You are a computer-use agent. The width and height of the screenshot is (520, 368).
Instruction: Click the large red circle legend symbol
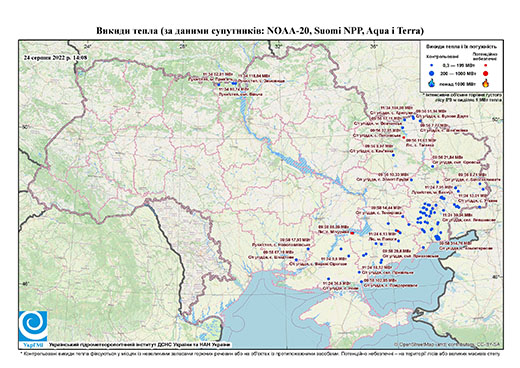[486, 73]
